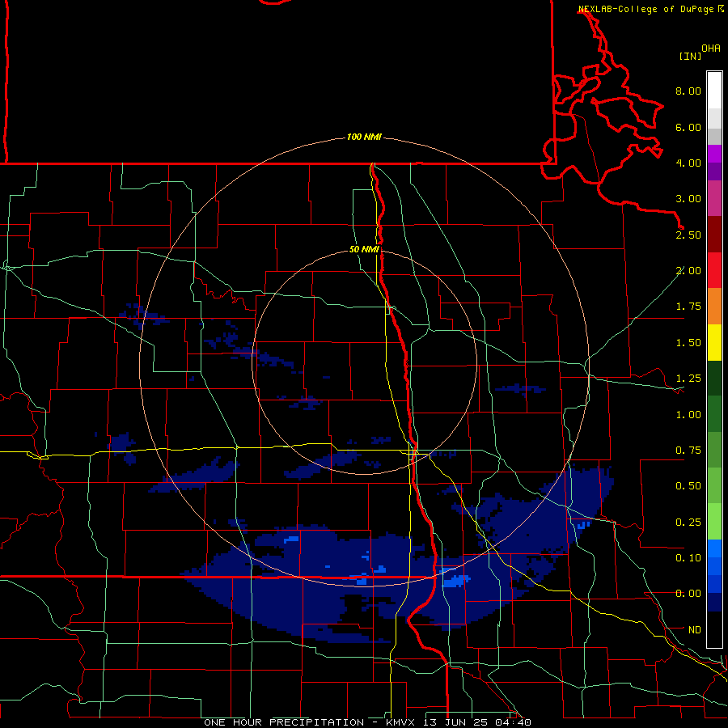Pick the light blue swatch above 0.10
Screen dimensions: 728x728
714,548
